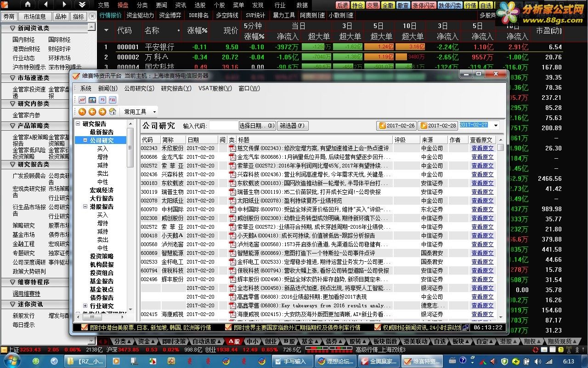Switch to the DDE排名 tab
Screen dimensions: 588x368
[x=199, y=16]
